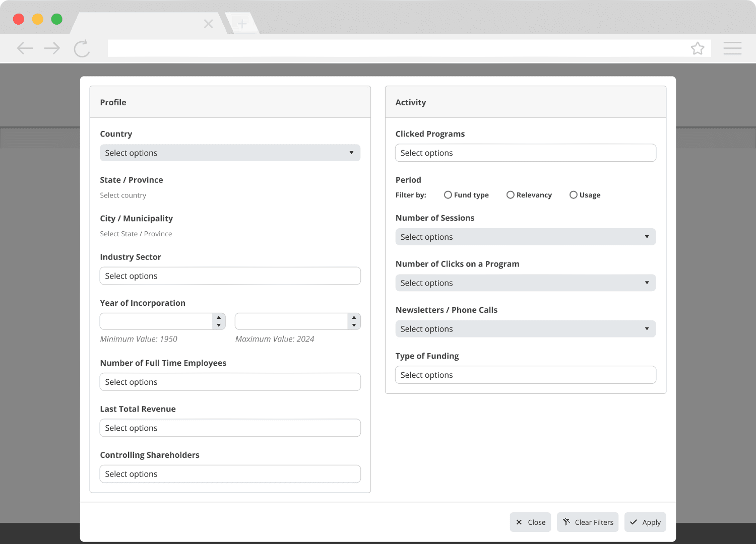Click the browser forward arrow icon
Viewport: 756px width, 544px height.
click(x=51, y=48)
